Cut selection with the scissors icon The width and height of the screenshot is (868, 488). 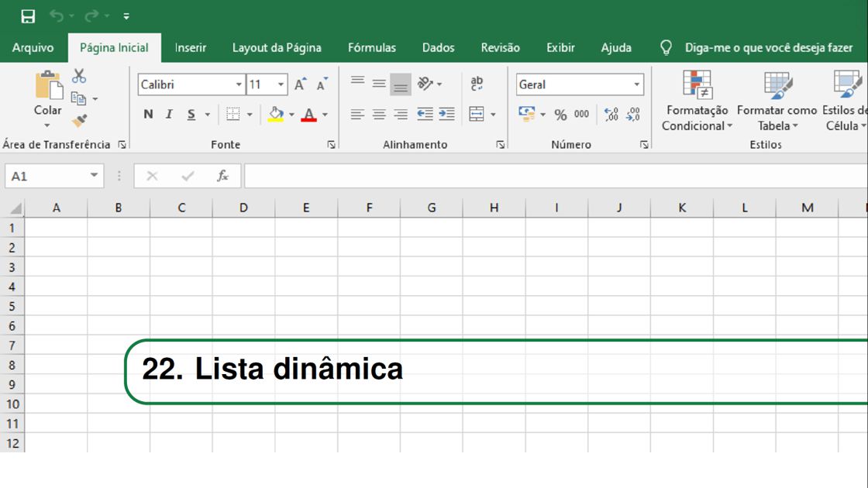tap(79, 76)
